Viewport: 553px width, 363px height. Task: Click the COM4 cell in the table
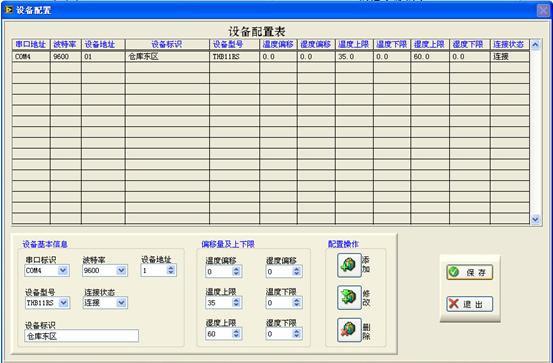[31, 56]
